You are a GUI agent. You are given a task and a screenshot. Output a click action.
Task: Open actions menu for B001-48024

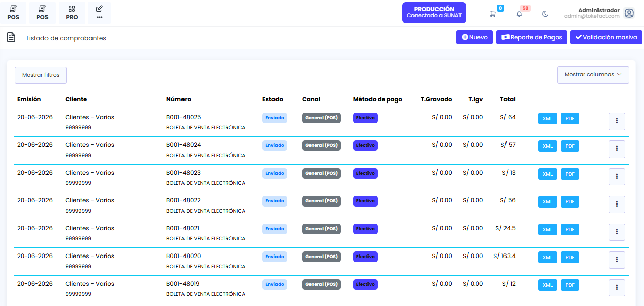click(617, 149)
